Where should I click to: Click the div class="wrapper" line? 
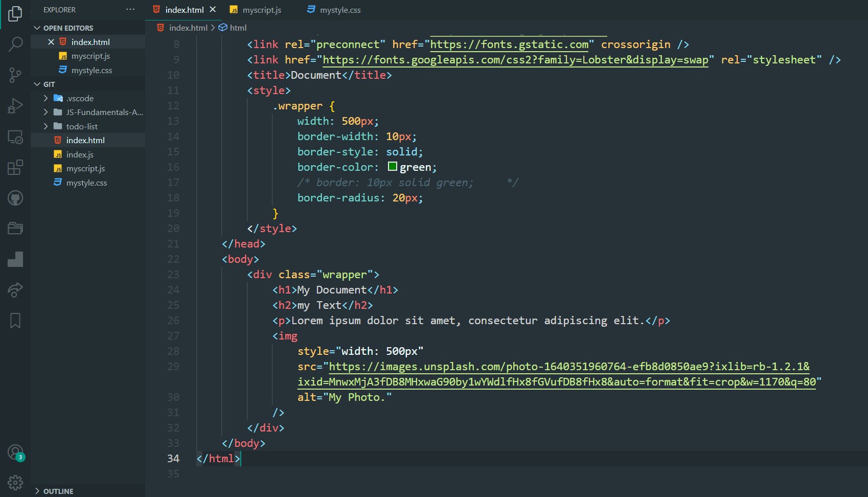point(313,275)
